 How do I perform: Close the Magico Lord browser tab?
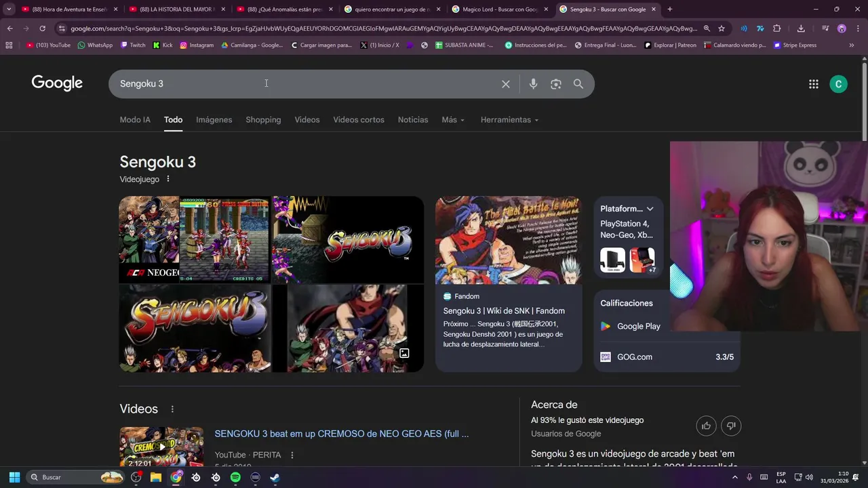pos(546,9)
